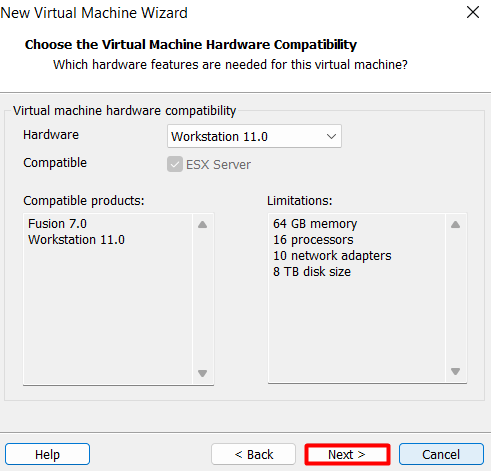Image resolution: width=491 pixels, height=471 pixels.
Task: Cancel the virtual machine wizard
Action: (x=441, y=454)
